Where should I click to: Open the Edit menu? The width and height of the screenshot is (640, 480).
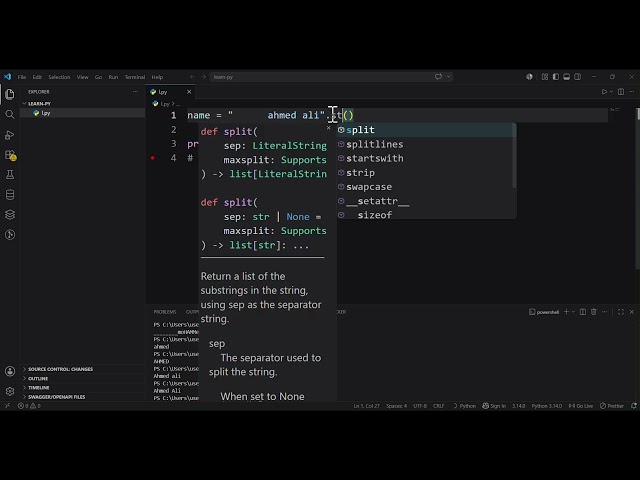[37, 77]
